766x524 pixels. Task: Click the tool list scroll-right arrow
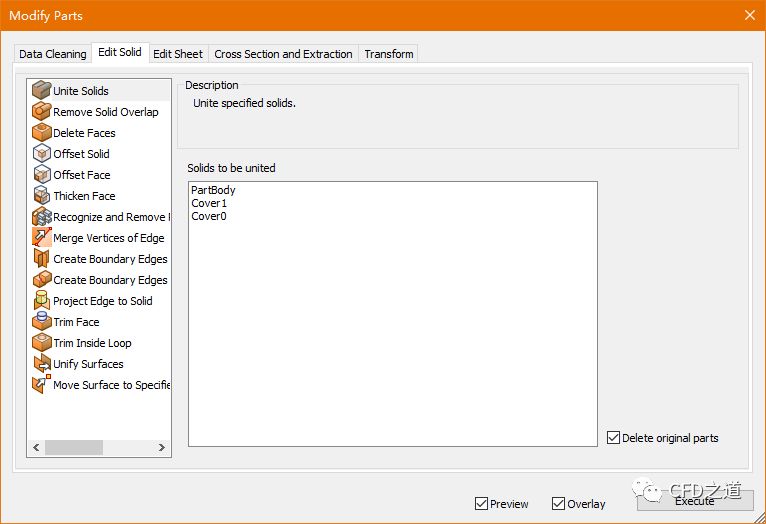pyautogui.click(x=162, y=447)
